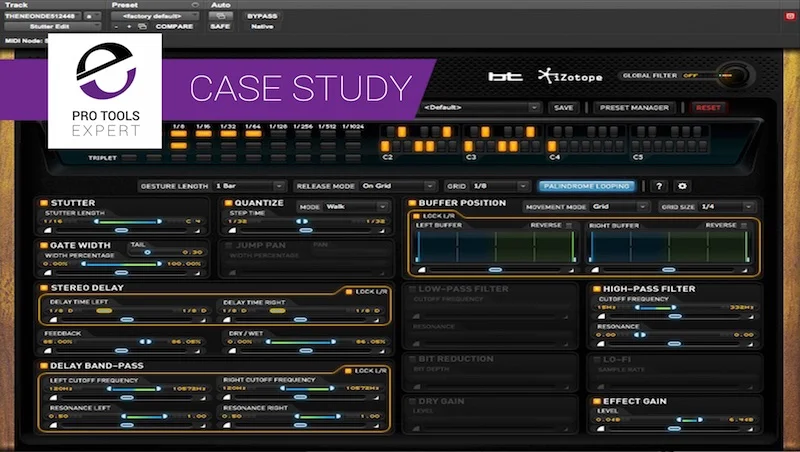Check Reverse for the Right Buffer
This screenshot has width=800, height=452.
[x=744, y=225]
